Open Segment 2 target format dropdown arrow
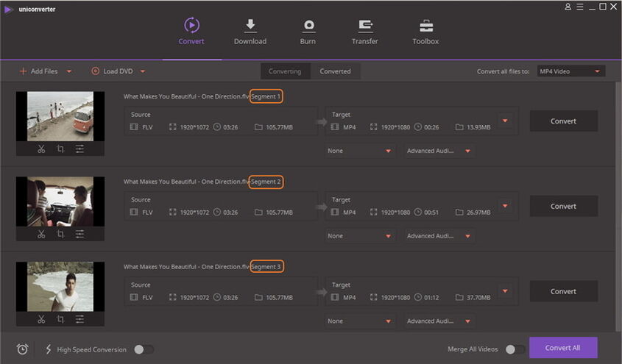The height and width of the screenshot is (364, 622). tap(505, 206)
